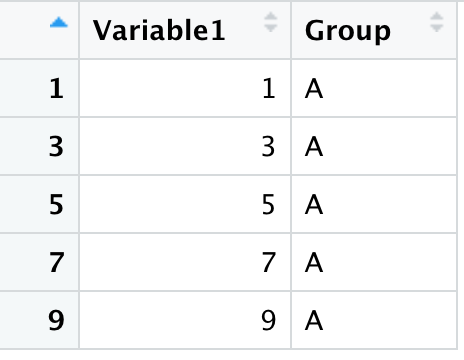Click Group cell A in row 9
Screen dimensions: 464x360
[374, 320]
